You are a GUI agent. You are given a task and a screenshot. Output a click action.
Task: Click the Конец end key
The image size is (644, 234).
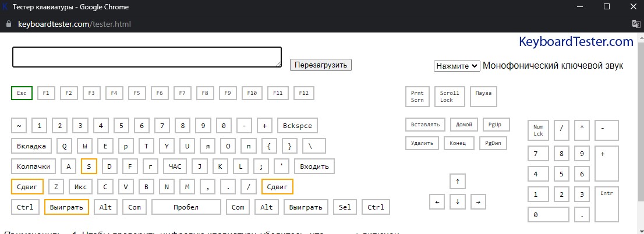(x=459, y=143)
